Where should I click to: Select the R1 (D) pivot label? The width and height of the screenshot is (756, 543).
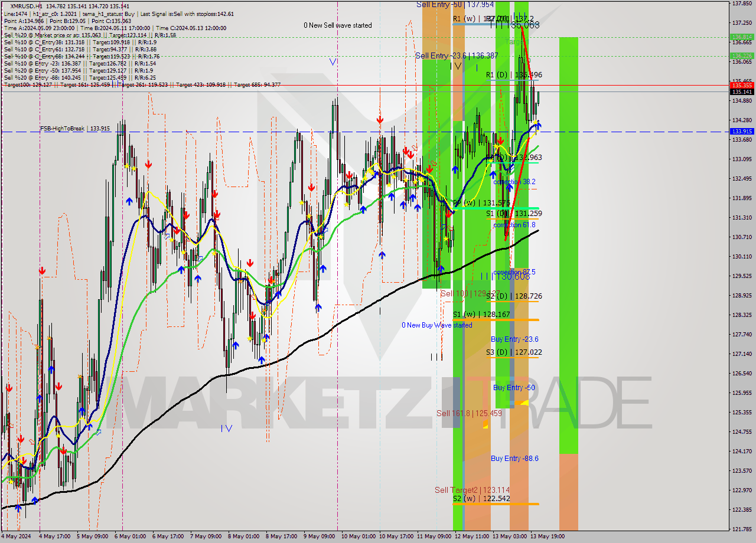tap(514, 75)
